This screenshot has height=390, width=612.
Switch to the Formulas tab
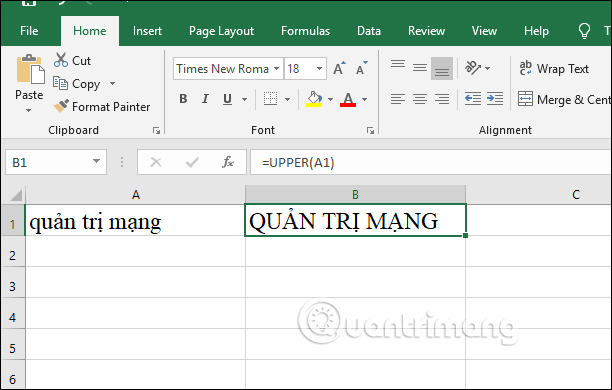pos(305,31)
